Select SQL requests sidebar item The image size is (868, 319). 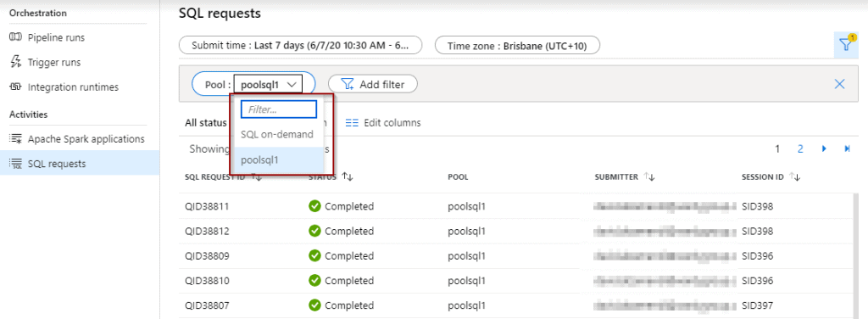tap(80, 163)
